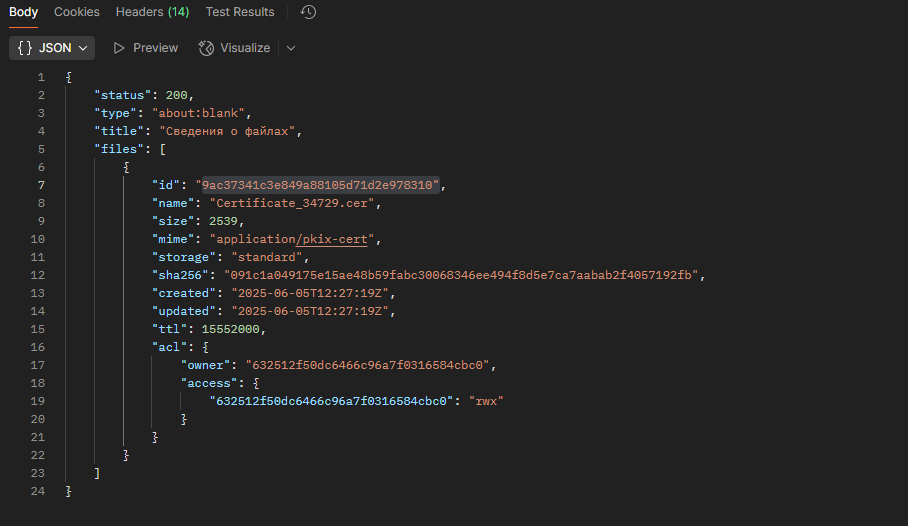Click the "access" key
This screenshot has height=526, width=908.
tap(208, 382)
